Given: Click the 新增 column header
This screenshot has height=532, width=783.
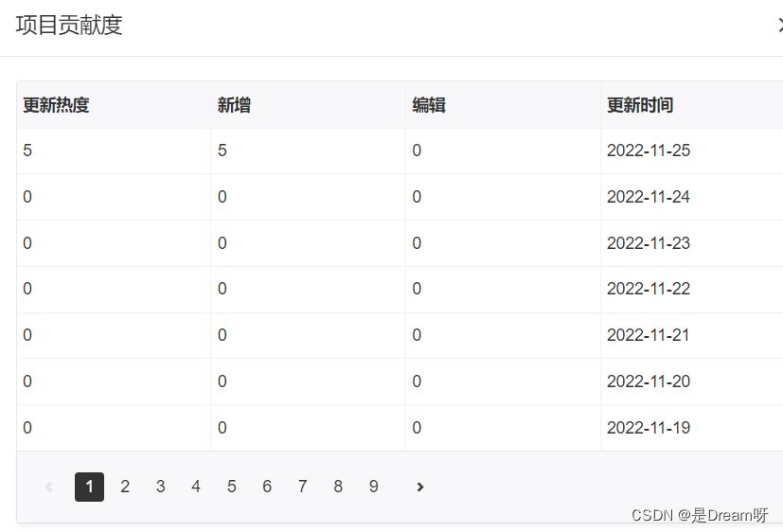Looking at the screenshot, I should pos(235,105).
